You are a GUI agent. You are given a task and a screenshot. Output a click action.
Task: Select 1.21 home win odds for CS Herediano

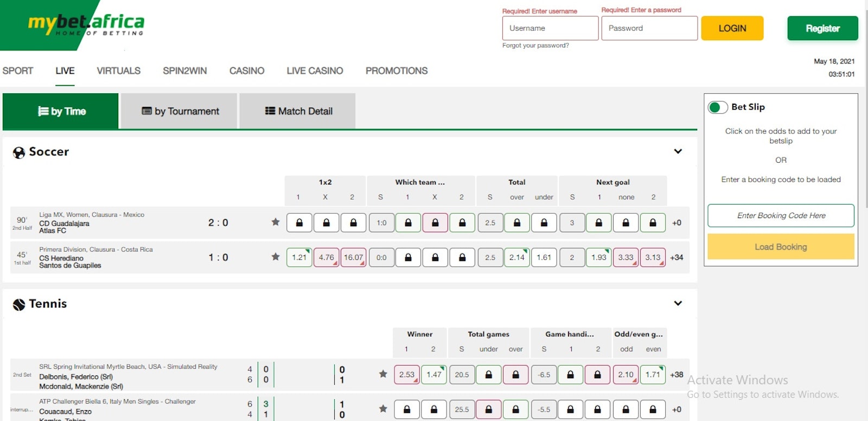pyautogui.click(x=299, y=257)
